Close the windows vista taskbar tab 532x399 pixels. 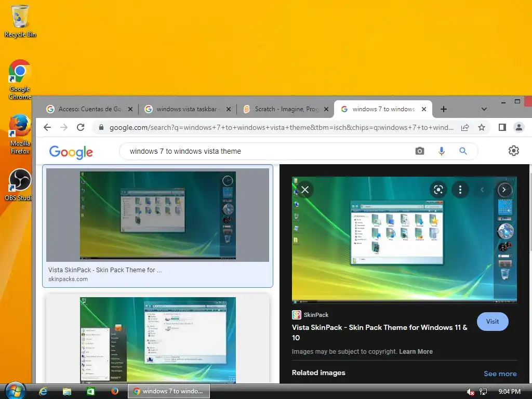[x=229, y=109]
